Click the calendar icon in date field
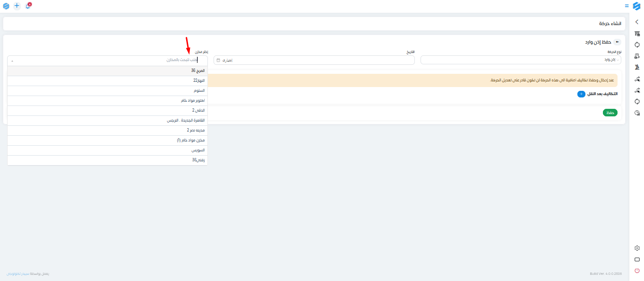This screenshot has width=644, height=281. click(218, 60)
